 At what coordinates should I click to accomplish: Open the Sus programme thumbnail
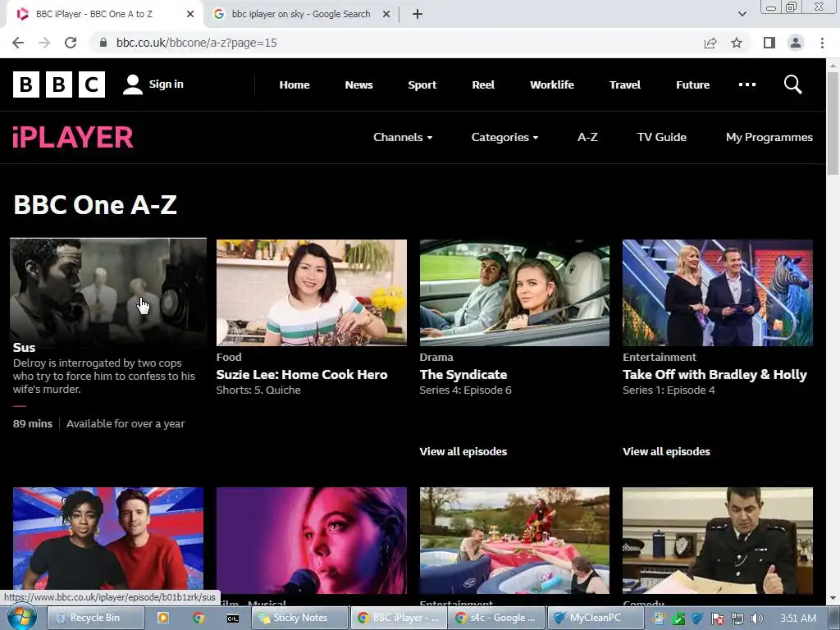pyautogui.click(x=108, y=292)
